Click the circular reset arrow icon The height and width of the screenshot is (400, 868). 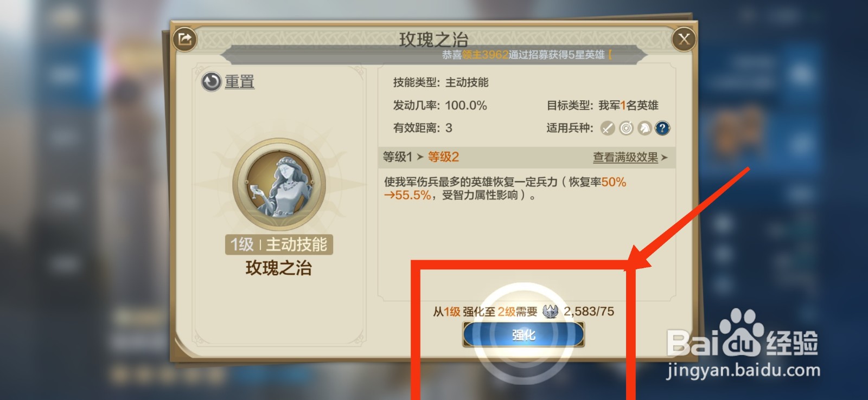coord(211,82)
